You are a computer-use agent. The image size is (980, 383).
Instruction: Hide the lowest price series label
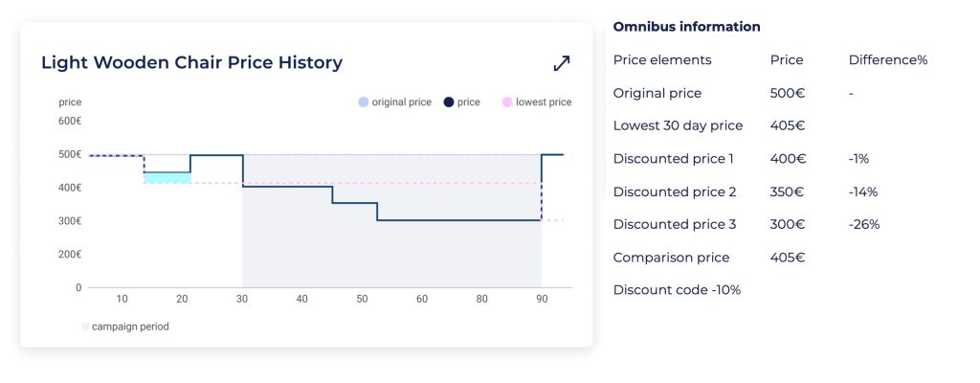[544, 102]
